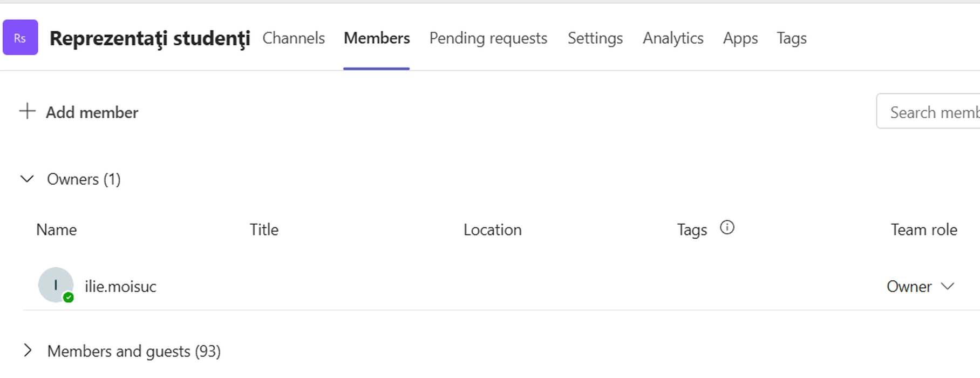Click ilie.moisuc's avatar picture

[x=55, y=284]
